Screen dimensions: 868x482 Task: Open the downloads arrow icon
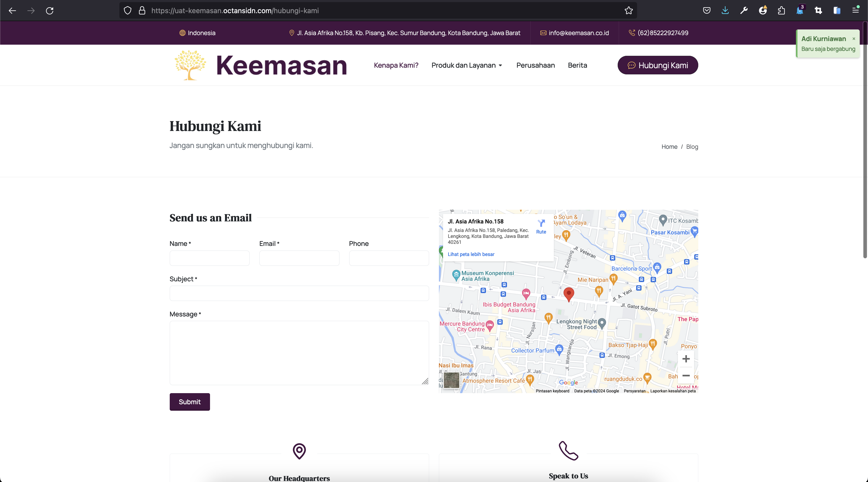point(725,11)
